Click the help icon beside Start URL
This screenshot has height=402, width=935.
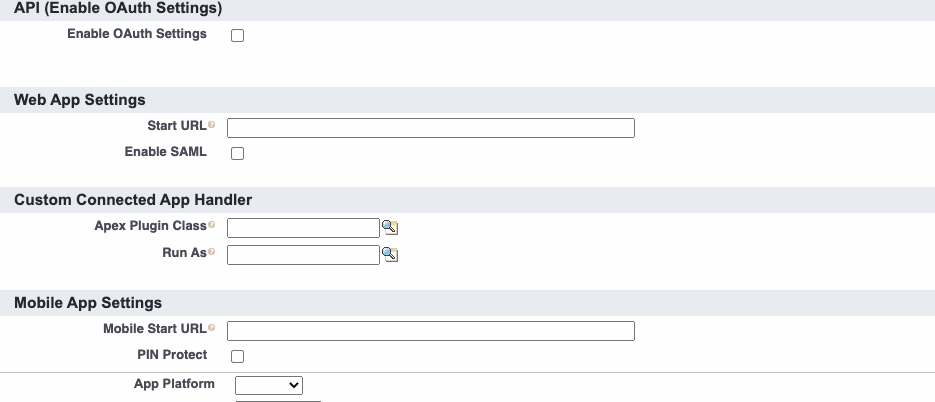click(211, 125)
